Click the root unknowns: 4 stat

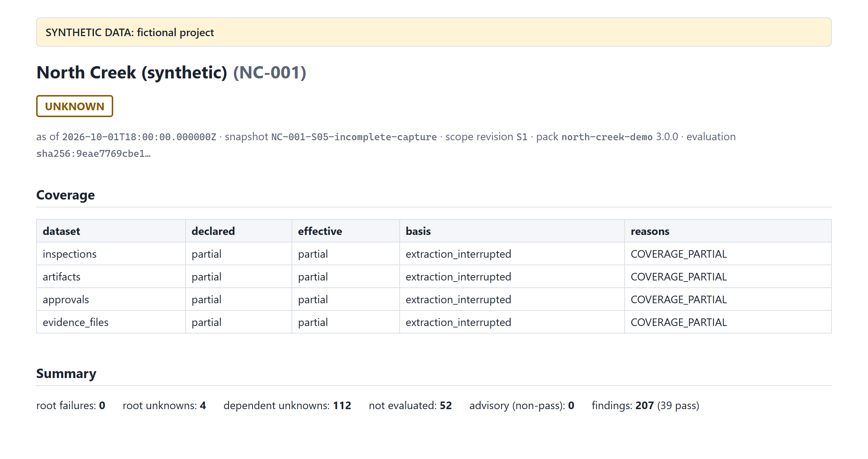click(164, 406)
